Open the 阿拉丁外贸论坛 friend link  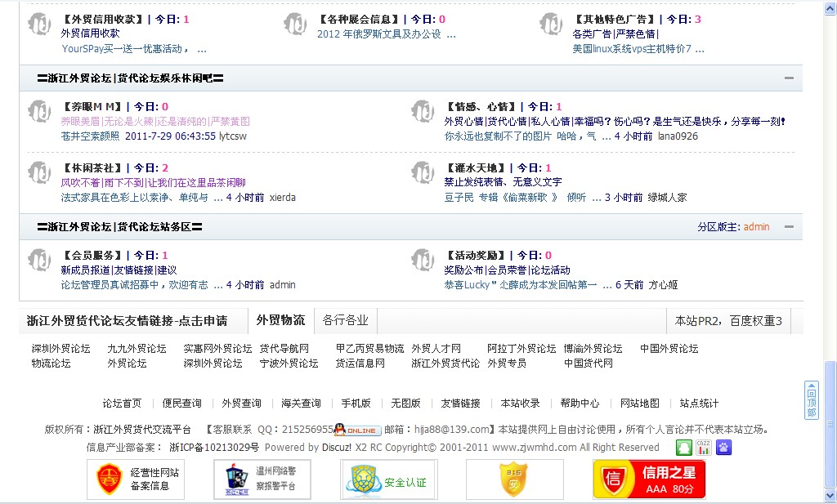[x=521, y=349]
